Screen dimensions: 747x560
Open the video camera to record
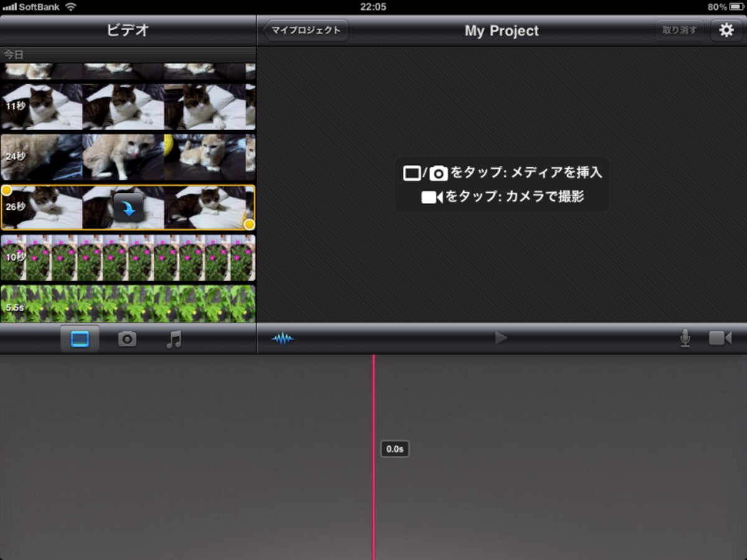720,338
